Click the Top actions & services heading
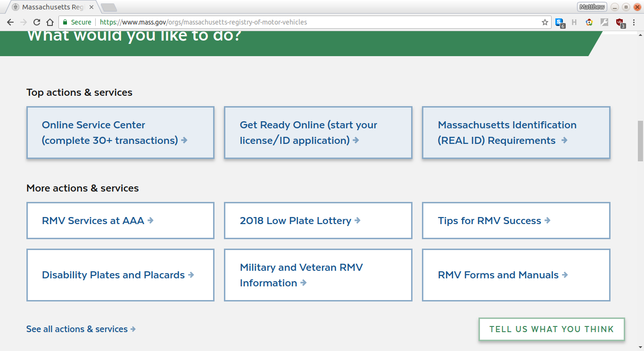 (79, 92)
